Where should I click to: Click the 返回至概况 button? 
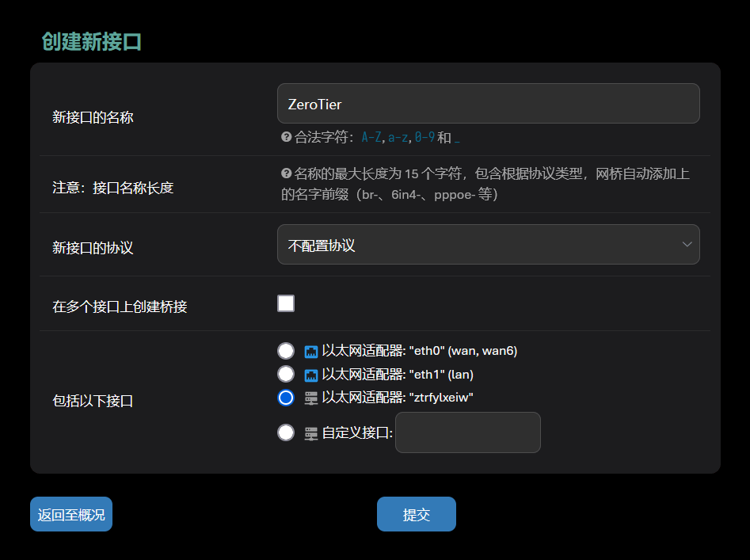(71, 514)
